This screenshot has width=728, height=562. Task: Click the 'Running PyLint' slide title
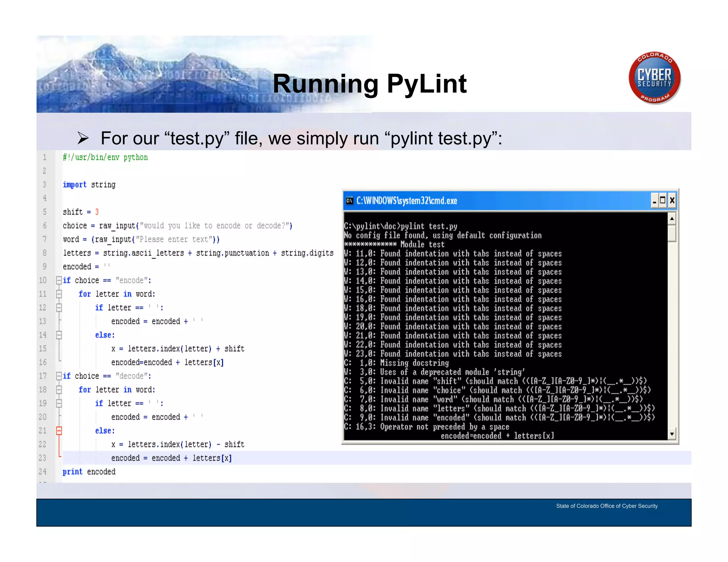click(370, 84)
